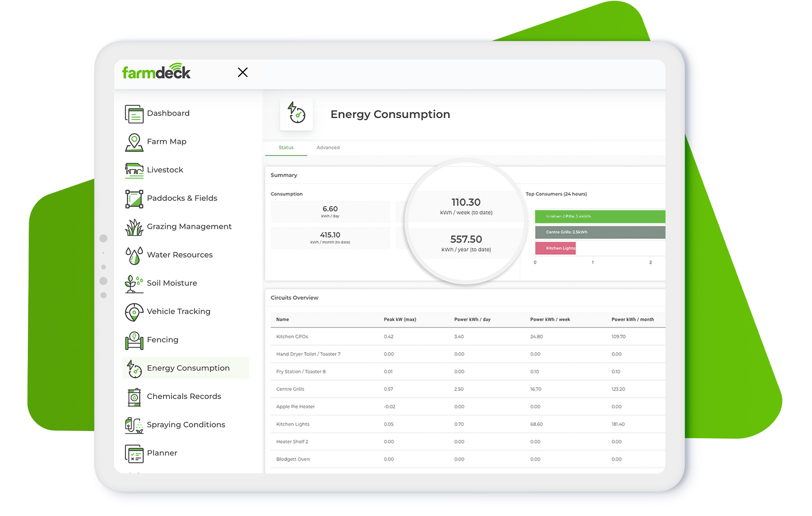Click the Fencing icon
Viewport: 812px width, 516px height.
[x=134, y=340]
